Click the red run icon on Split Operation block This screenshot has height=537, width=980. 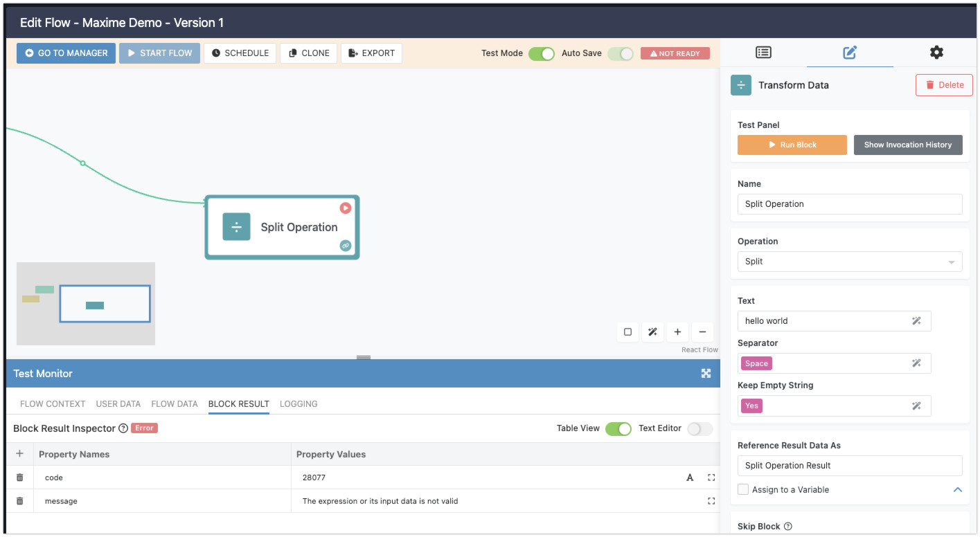tap(345, 208)
